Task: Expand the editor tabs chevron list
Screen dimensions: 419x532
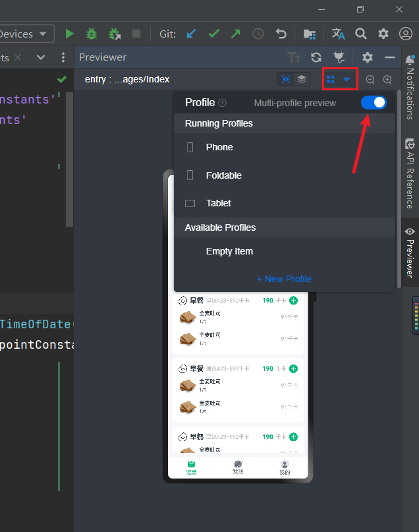Action: click(41, 57)
